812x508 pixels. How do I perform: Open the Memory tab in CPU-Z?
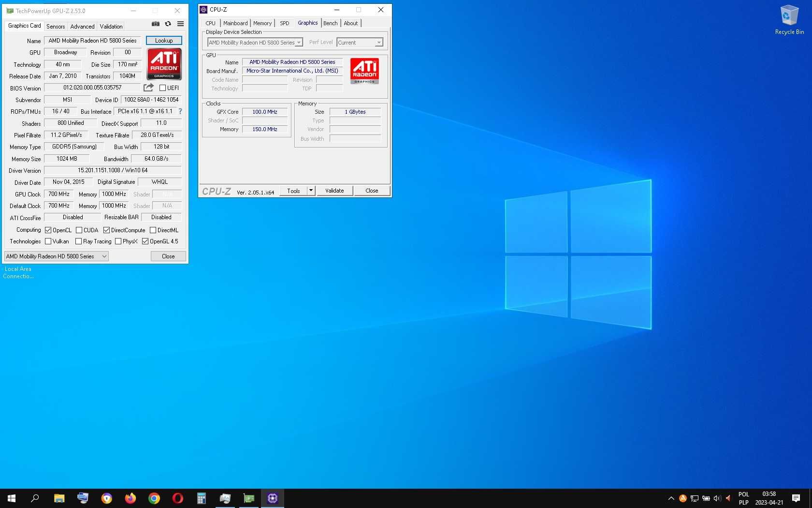click(x=262, y=23)
